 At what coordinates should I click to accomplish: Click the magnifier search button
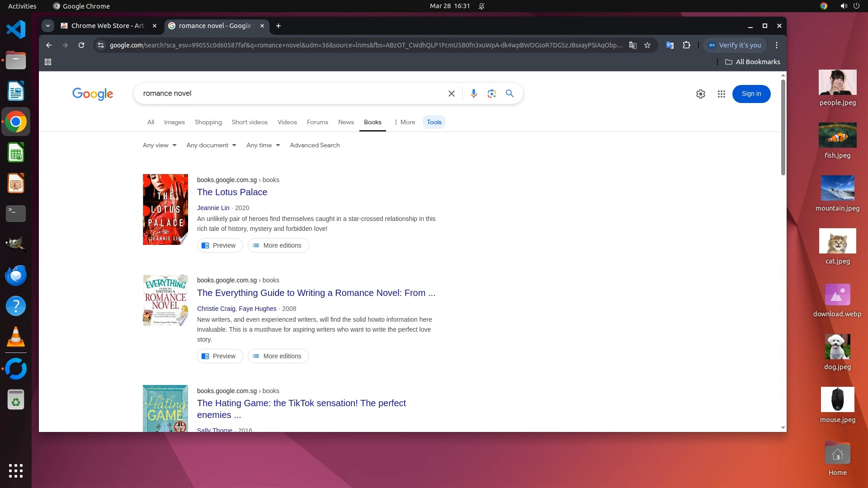(509, 94)
